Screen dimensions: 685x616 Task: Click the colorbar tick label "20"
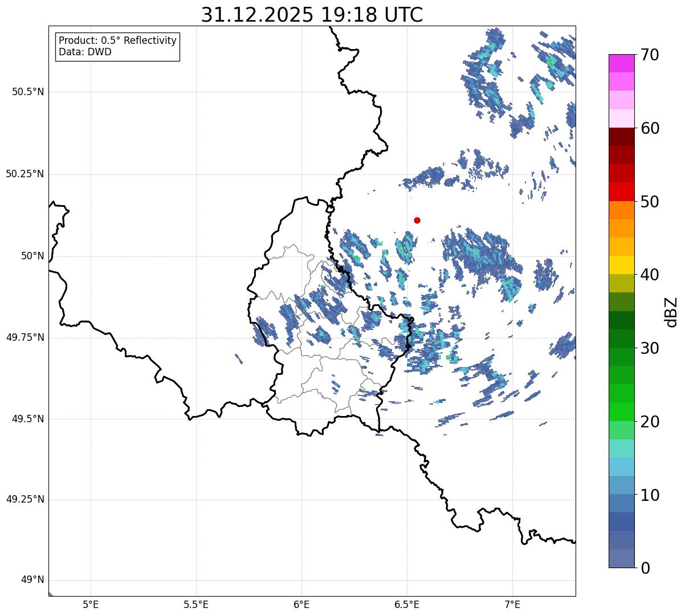click(650, 422)
